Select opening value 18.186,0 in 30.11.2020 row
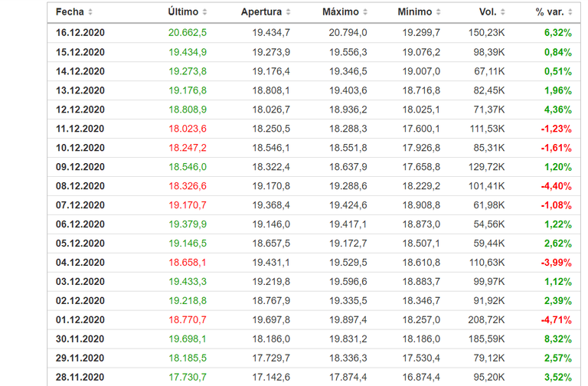The height and width of the screenshot is (386, 588). point(271,339)
